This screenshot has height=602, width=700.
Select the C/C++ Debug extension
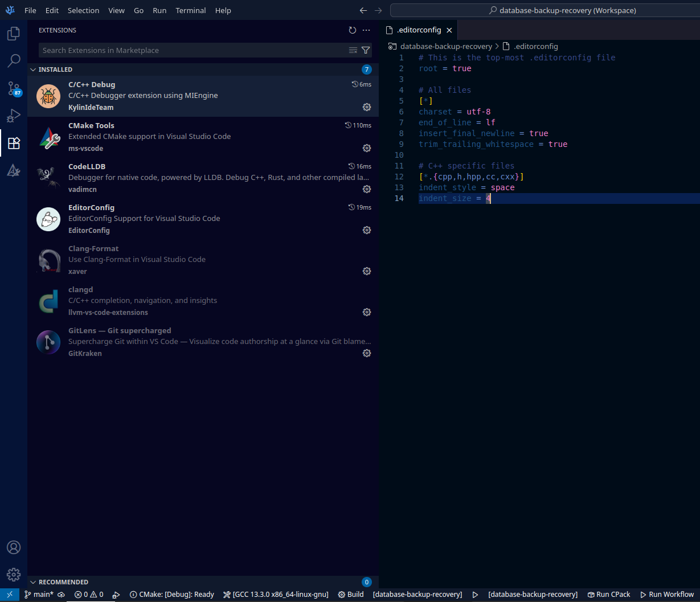(203, 96)
